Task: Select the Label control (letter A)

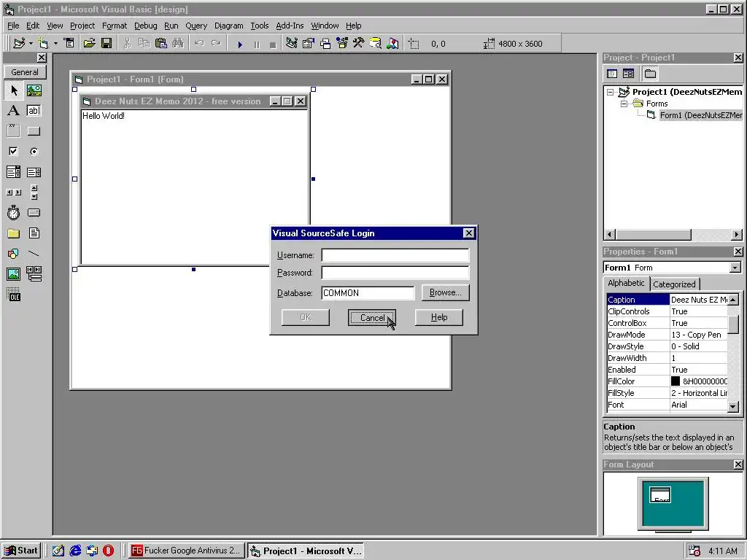Action: coord(13,111)
